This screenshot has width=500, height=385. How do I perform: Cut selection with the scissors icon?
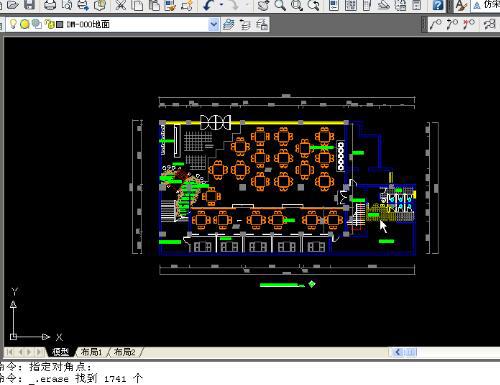pos(121,5)
